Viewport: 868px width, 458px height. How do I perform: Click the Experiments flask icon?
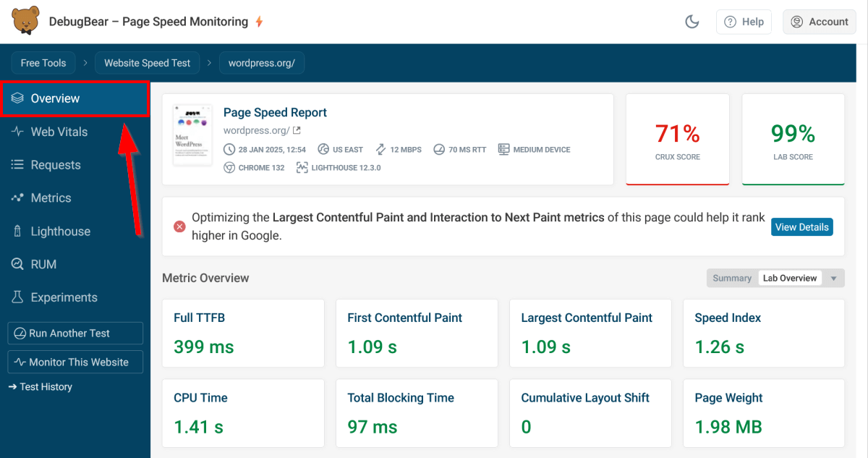(x=18, y=297)
